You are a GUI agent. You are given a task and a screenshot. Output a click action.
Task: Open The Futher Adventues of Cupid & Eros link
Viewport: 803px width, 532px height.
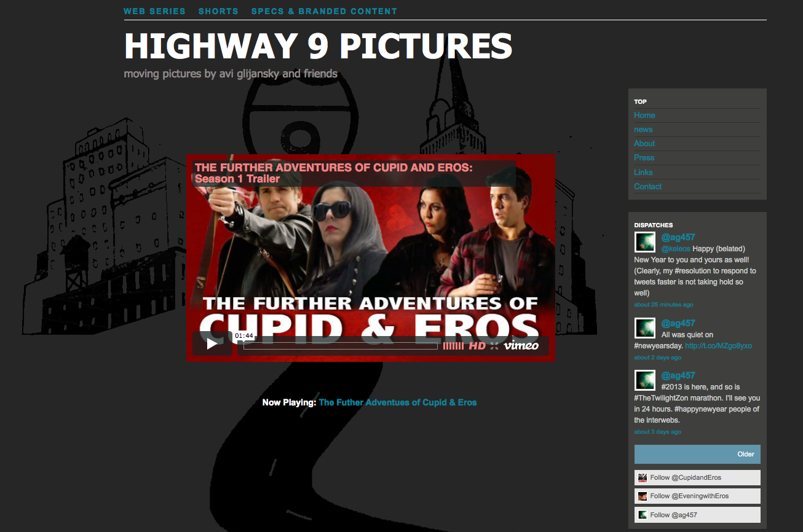coord(397,402)
